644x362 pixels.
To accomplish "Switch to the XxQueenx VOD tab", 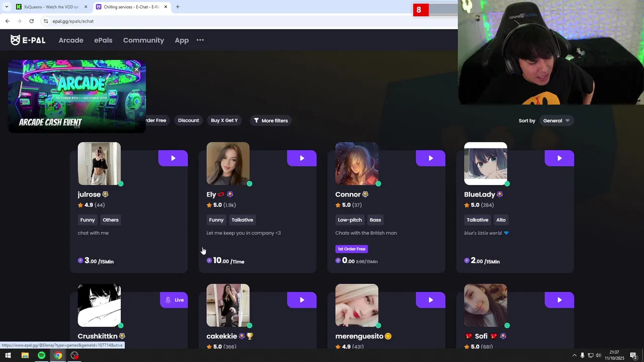I will (50, 7).
